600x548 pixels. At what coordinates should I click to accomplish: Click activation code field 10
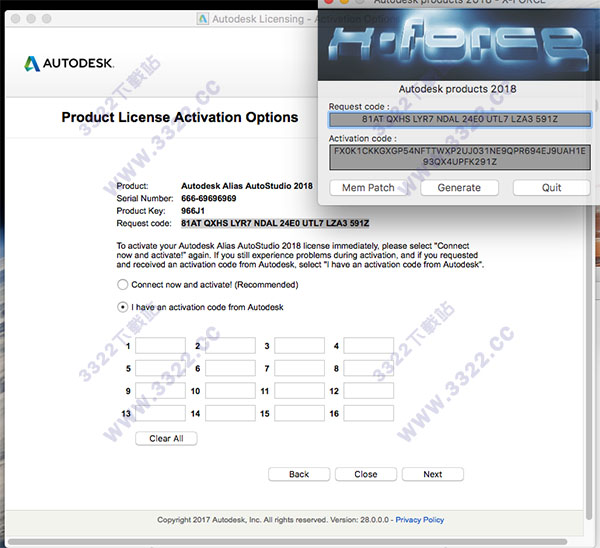click(x=230, y=391)
